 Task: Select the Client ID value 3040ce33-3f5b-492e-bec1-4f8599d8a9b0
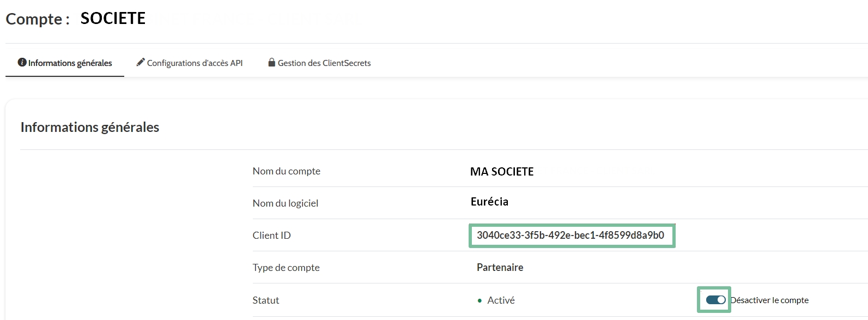pos(570,236)
